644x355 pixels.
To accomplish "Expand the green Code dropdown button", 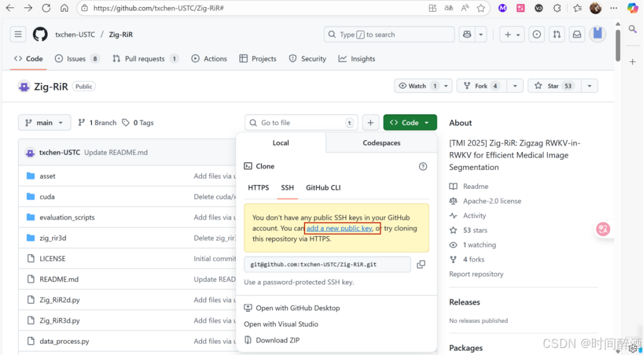I will (410, 122).
